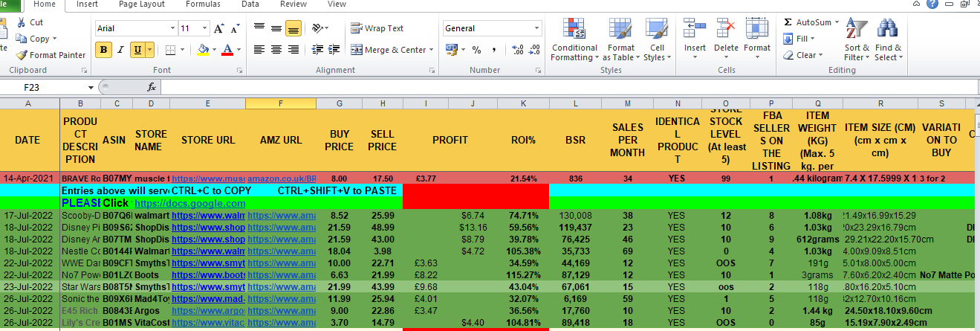Switch to the Page Layout tab
This screenshot has height=331, width=980.
pyautogui.click(x=142, y=4)
